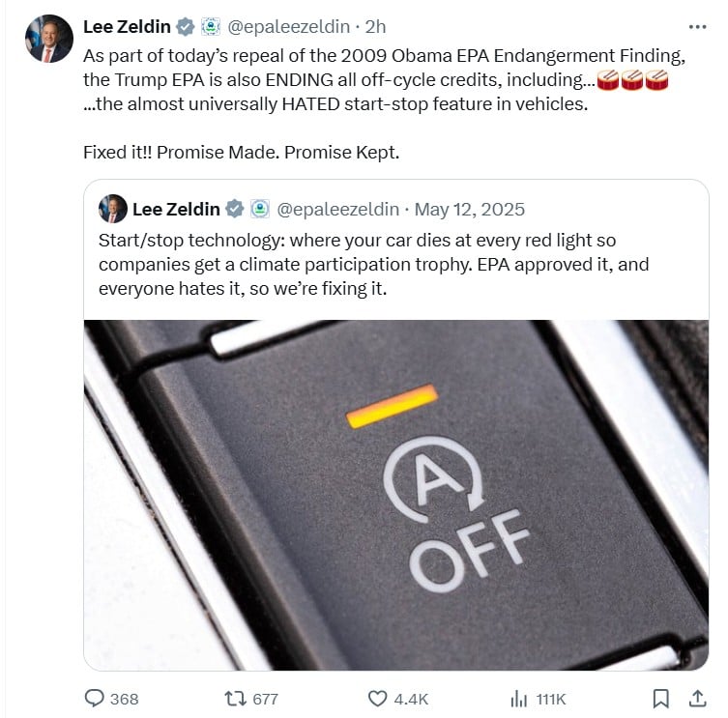This screenshot has width=728, height=718.
Task: Open the start-stop OFF button image
Action: click(396, 493)
